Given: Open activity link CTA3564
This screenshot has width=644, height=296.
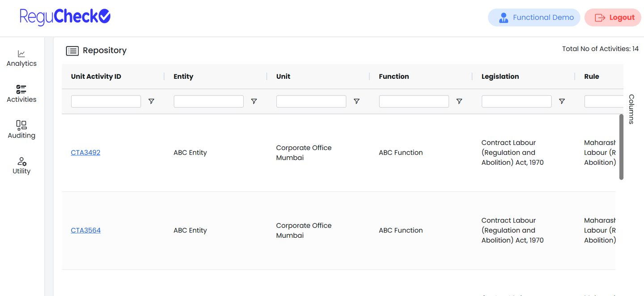Looking at the screenshot, I should coord(85,231).
